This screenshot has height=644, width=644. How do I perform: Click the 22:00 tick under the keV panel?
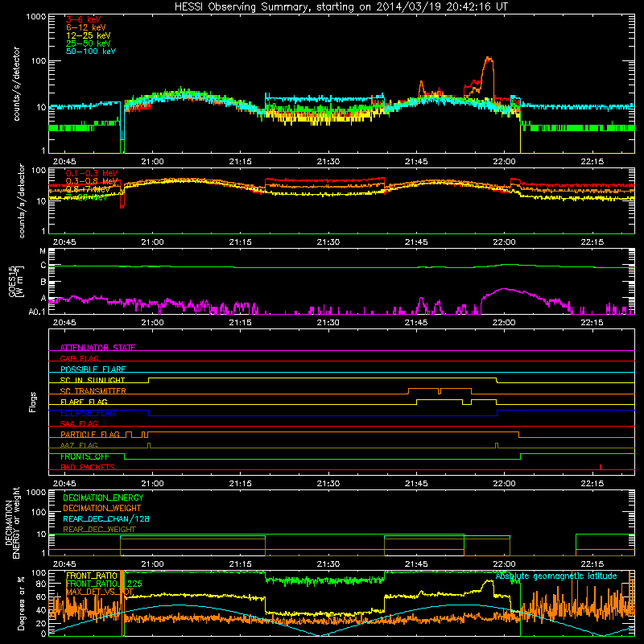[504, 162]
